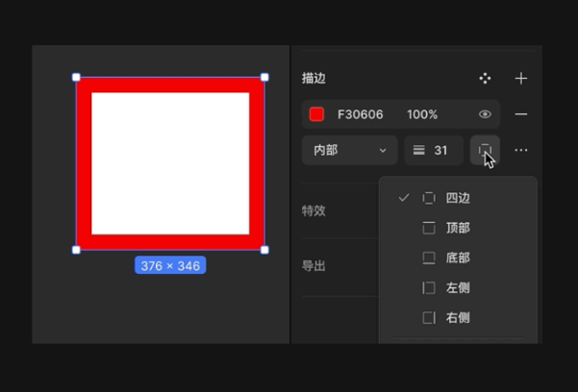
Task: Open advanced stroke settings three-dot icon
Action: coord(521,150)
